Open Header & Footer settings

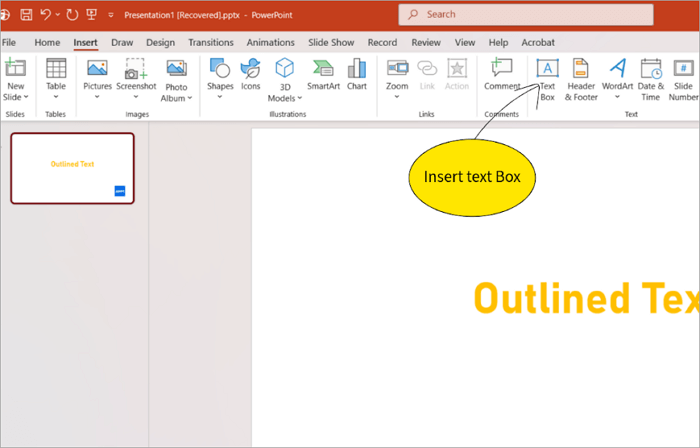tap(581, 78)
